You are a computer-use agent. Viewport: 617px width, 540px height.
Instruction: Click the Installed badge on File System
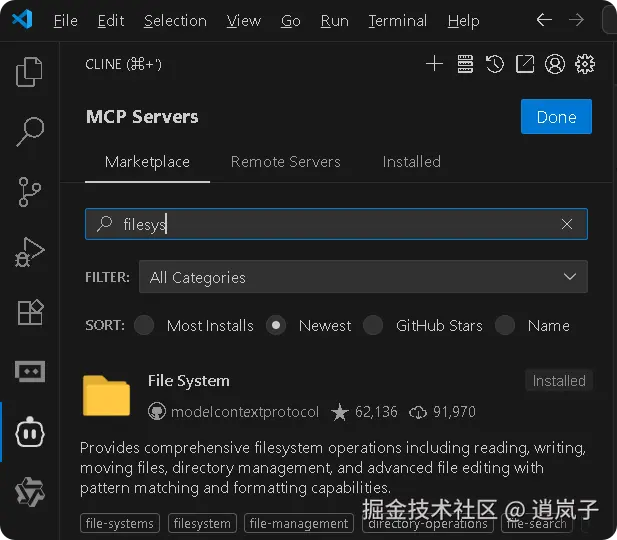click(559, 381)
